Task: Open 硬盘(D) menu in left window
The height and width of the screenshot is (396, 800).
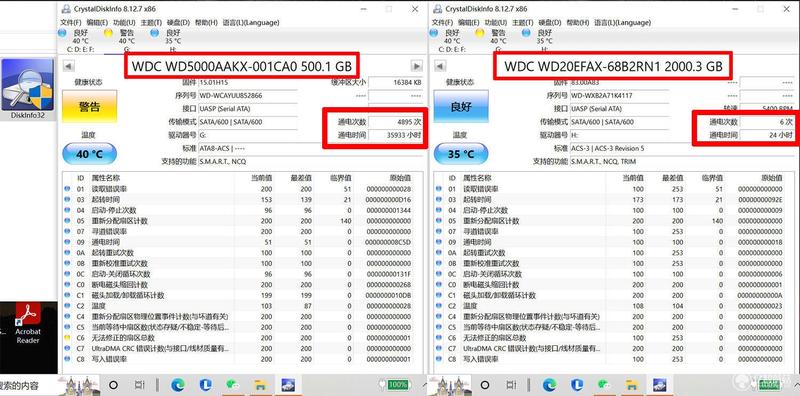Action: pos(179,22)
